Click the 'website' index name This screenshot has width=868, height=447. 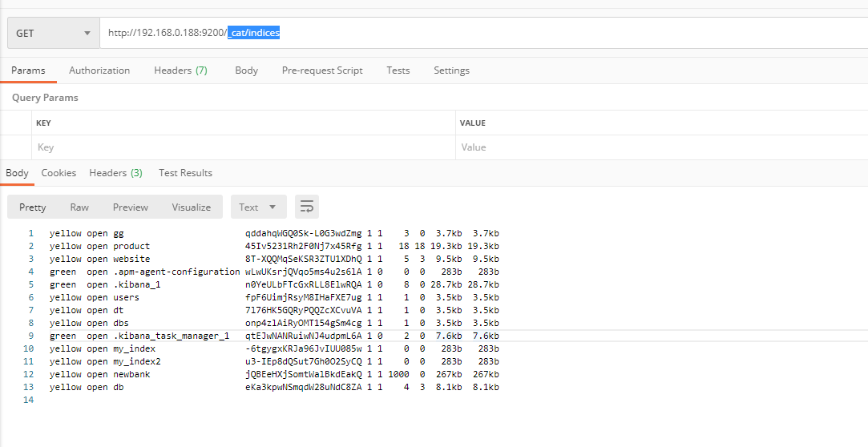131,259
